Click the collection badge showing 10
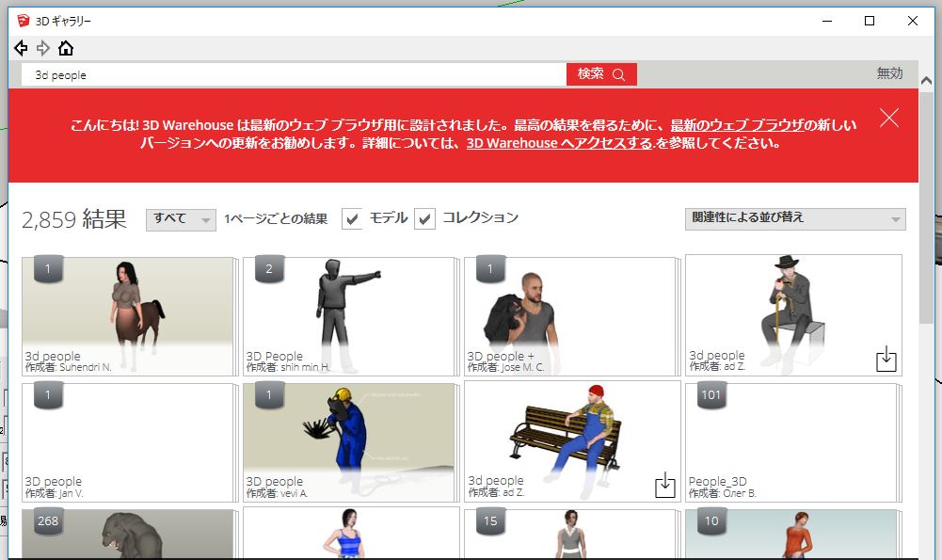Viewport: 942px width, 560px height. 711,521
